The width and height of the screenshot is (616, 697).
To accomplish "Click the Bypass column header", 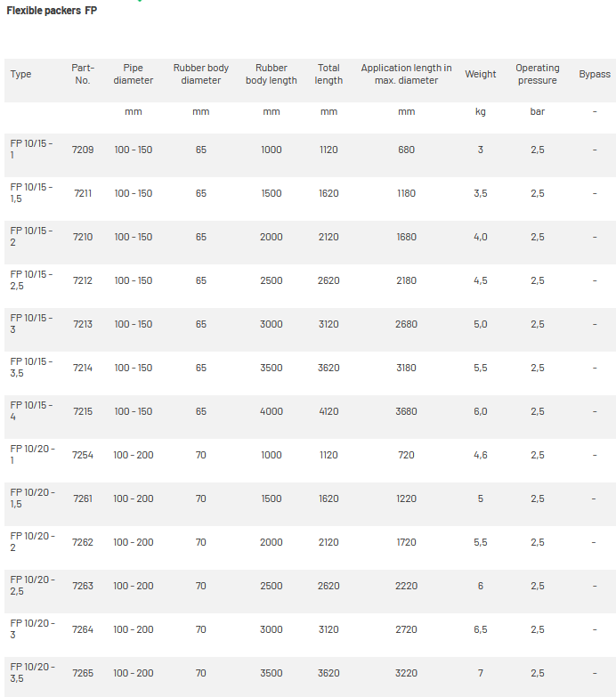I will [x=595, y=74].
